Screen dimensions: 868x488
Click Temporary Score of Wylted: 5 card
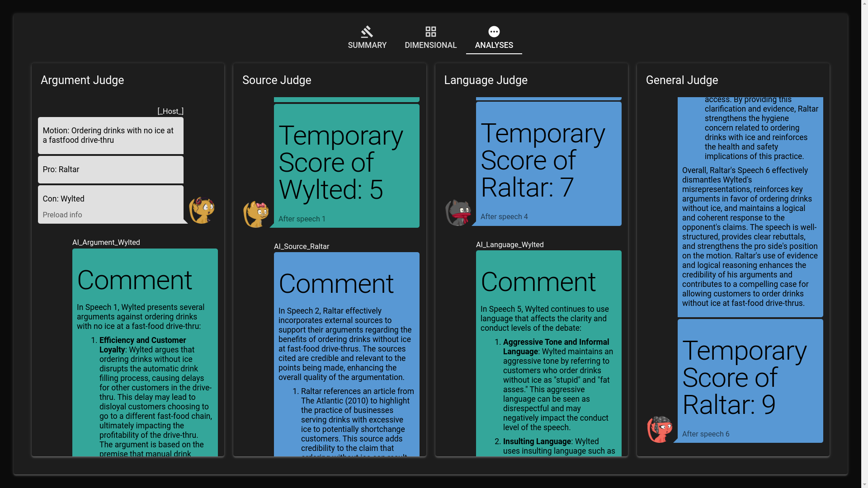click(346, 165)
